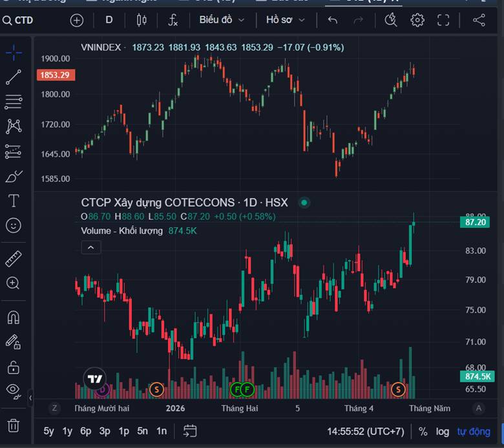Viewport: 504px width, 448px height.
Task: Click the 1853.29 VNINDEX price label
Action: click(56, 75)
